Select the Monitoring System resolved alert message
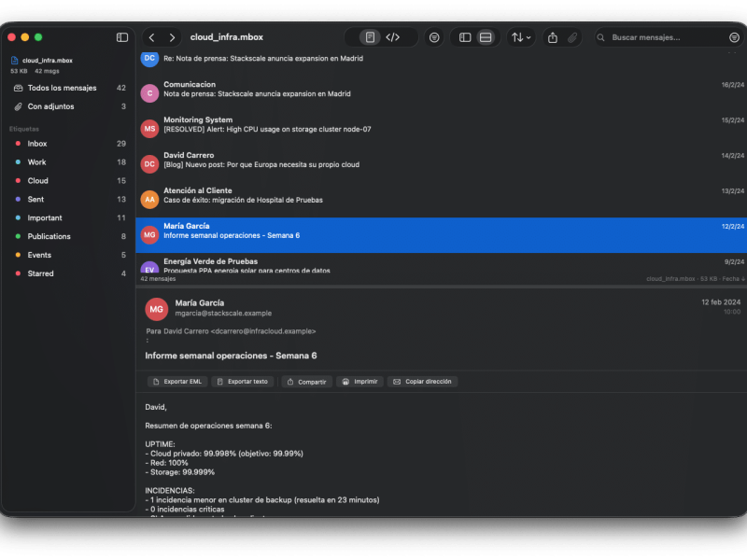 point(280,124)
